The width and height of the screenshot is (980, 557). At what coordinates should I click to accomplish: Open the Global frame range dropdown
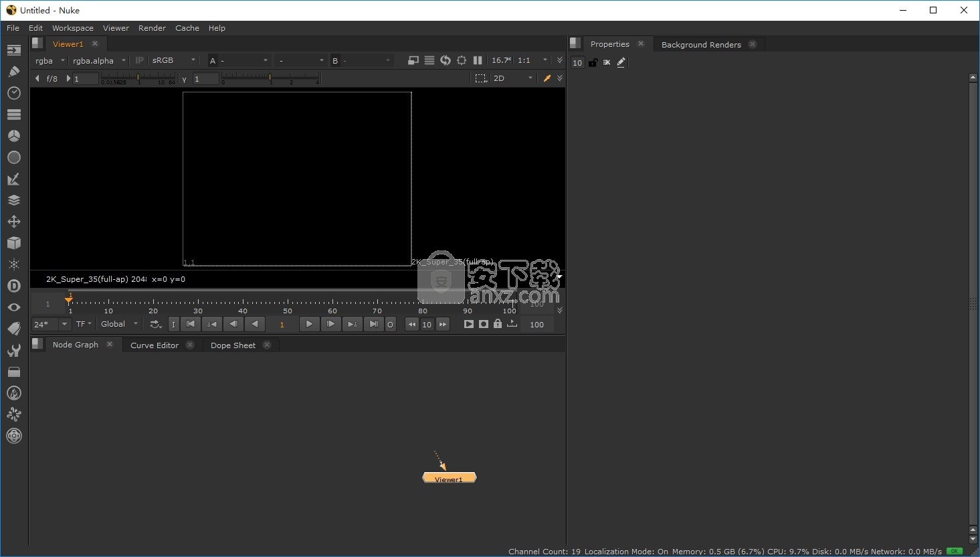[120, 324]
